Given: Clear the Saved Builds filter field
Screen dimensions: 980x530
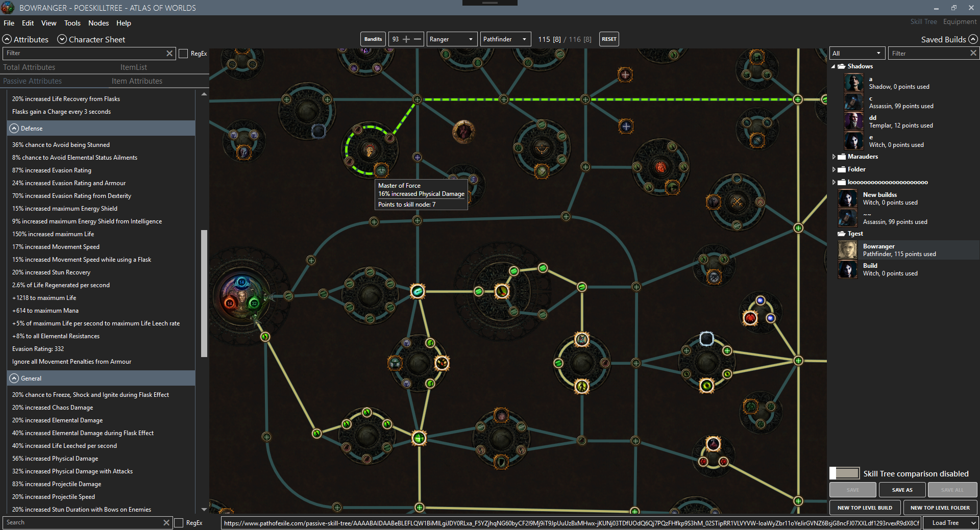Looking at the screenshot, I should (x=973, y=53).
